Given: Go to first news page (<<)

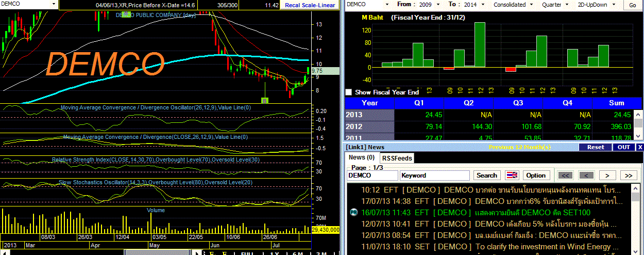Looking at the screenshot, I should click(565, 175).
